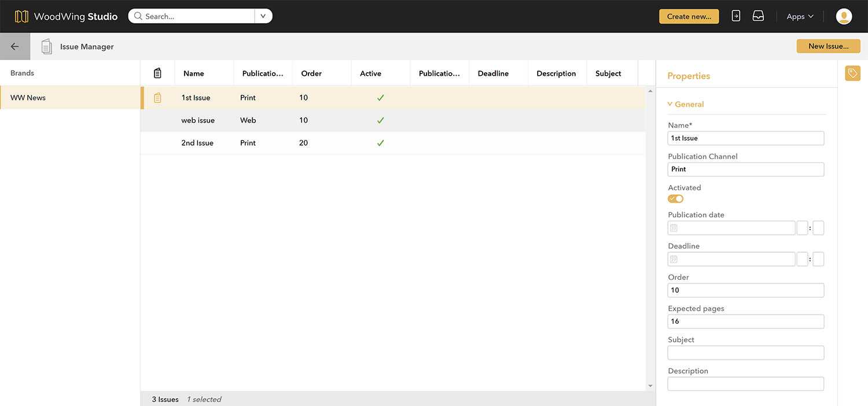Sort by the Order column header
Viewport: 868px width, 406px height.
[x=311, y=73]
